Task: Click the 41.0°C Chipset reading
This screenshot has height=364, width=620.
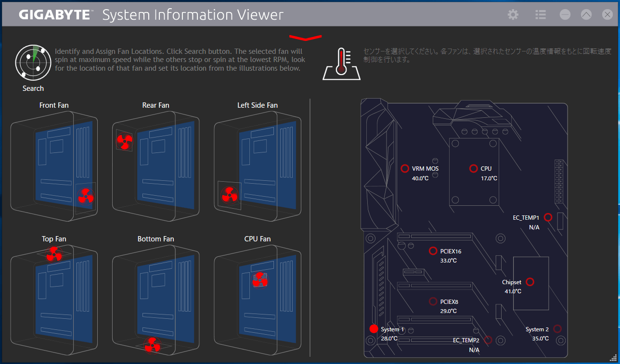Action: click(x=513, y=291)
